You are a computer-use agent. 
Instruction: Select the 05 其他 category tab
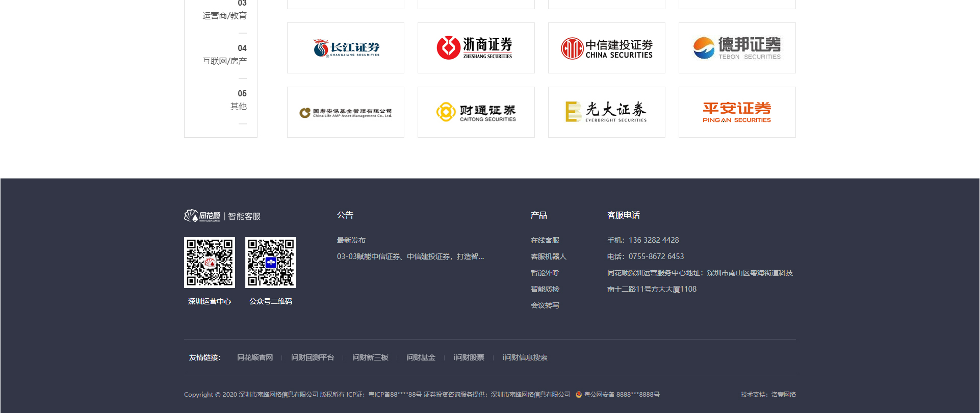pyautogui.click(x=238, y=100)
